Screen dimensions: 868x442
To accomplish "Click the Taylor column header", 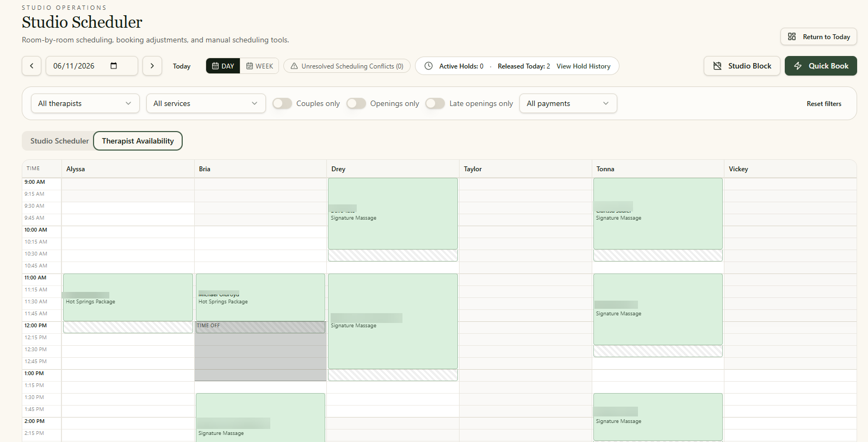I will click(525, 169).
